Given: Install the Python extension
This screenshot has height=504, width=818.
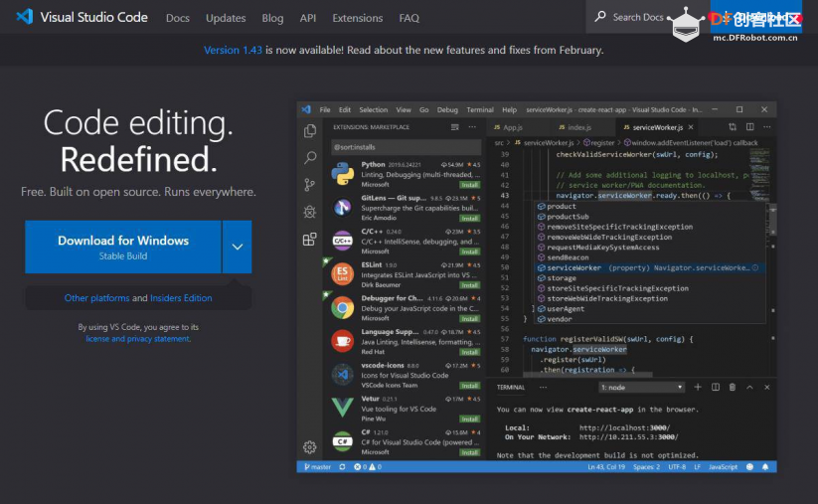Looking at the screenshot, I should [x=469, y=185].
